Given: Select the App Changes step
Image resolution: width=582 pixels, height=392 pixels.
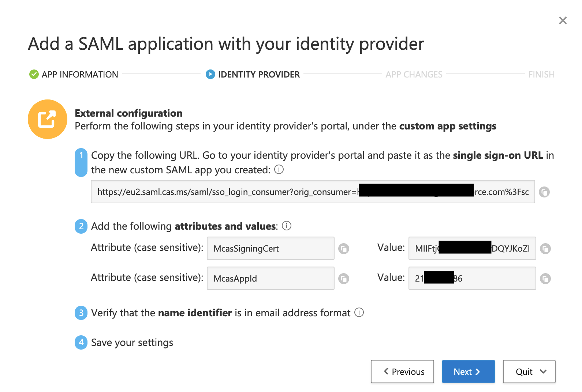Looking at the screenshot, I should pyautogui.click(x=414, y=75).
